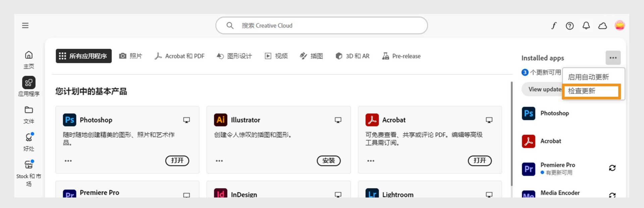Open Photoshop card more options

(68, 161)
